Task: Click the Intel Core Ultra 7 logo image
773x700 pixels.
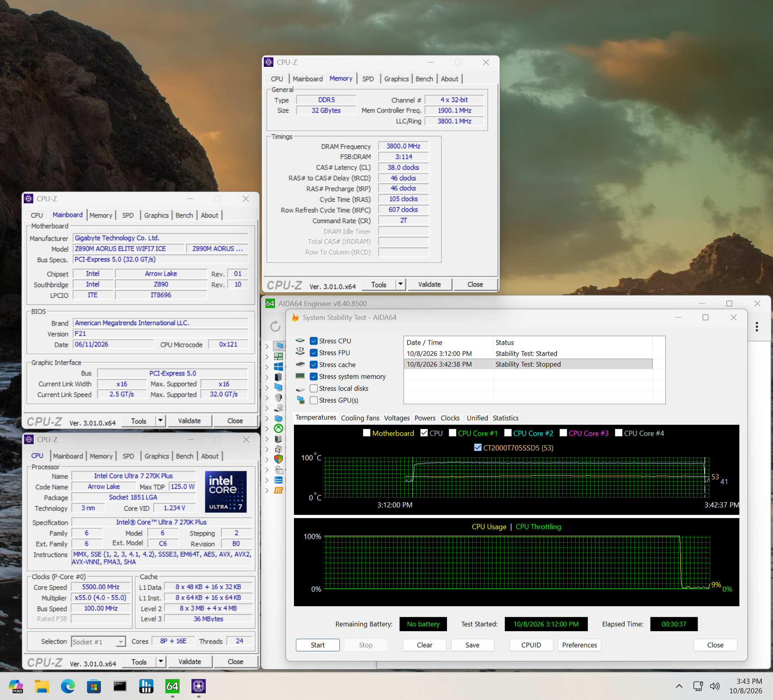Action: (226, 491)
